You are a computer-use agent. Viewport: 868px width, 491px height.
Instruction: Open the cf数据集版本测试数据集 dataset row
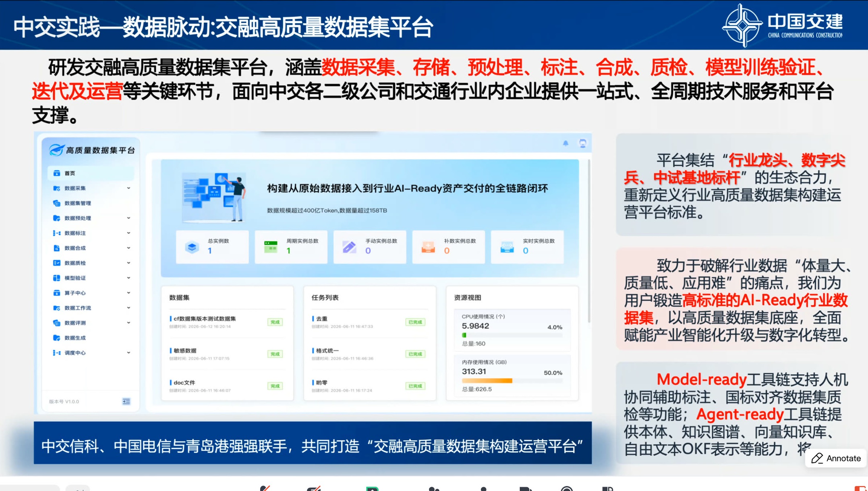pos(227,322)
